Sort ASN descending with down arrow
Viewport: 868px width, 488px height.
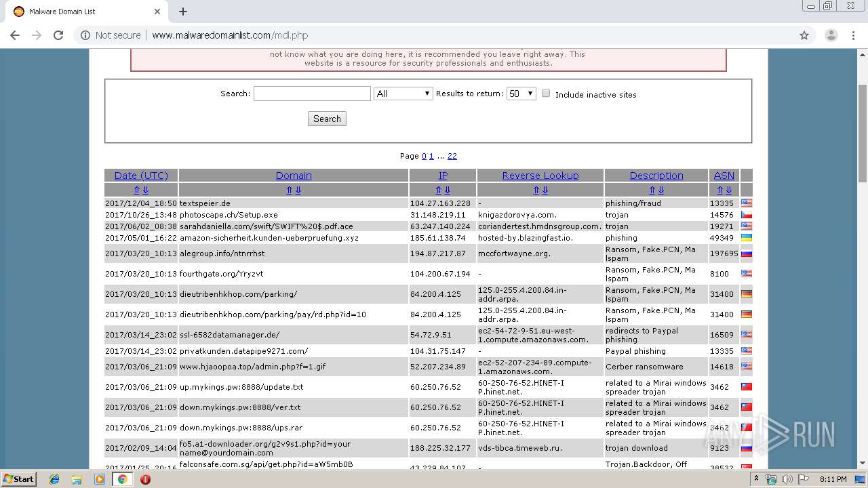coord(728,190)
